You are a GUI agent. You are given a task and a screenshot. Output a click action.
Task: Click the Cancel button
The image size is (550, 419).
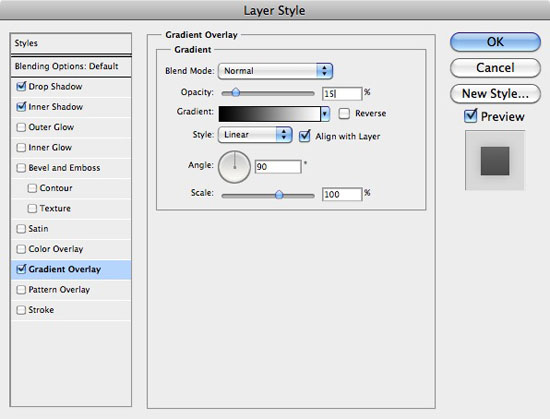tap(495, 68)
